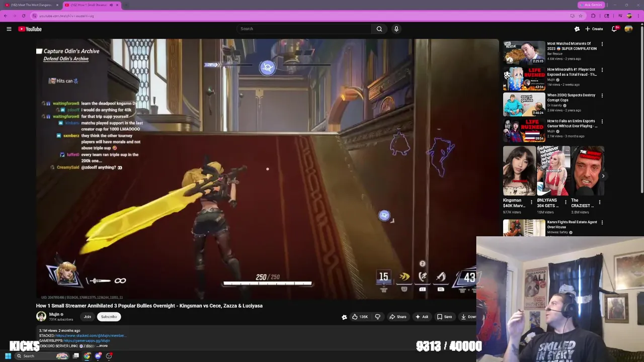Open Windows Start menu

[8, 356]
